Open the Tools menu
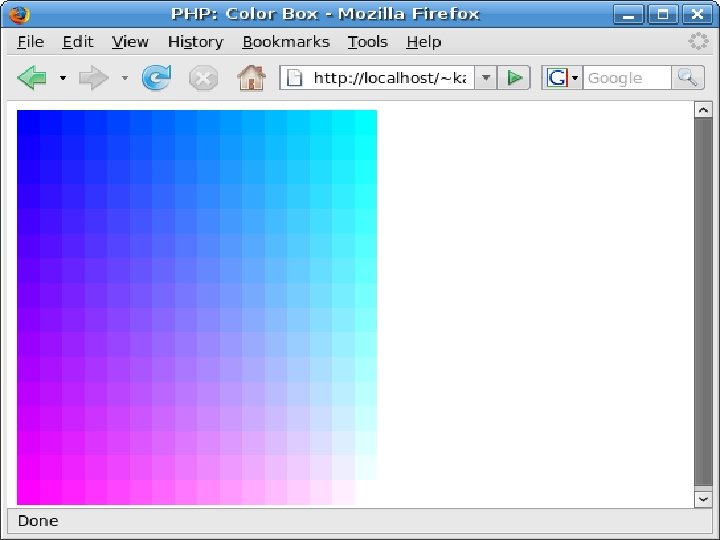 (368, 42)
